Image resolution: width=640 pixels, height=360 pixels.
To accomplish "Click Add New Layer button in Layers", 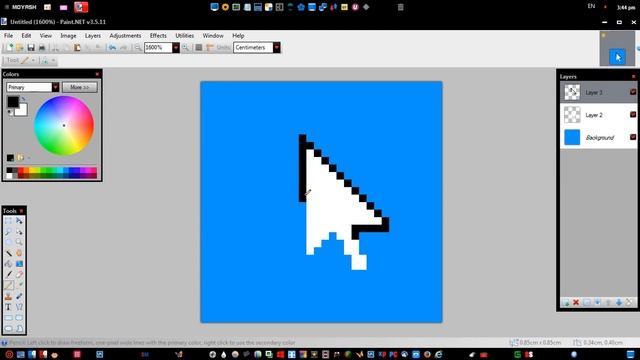I will (566, 302).
